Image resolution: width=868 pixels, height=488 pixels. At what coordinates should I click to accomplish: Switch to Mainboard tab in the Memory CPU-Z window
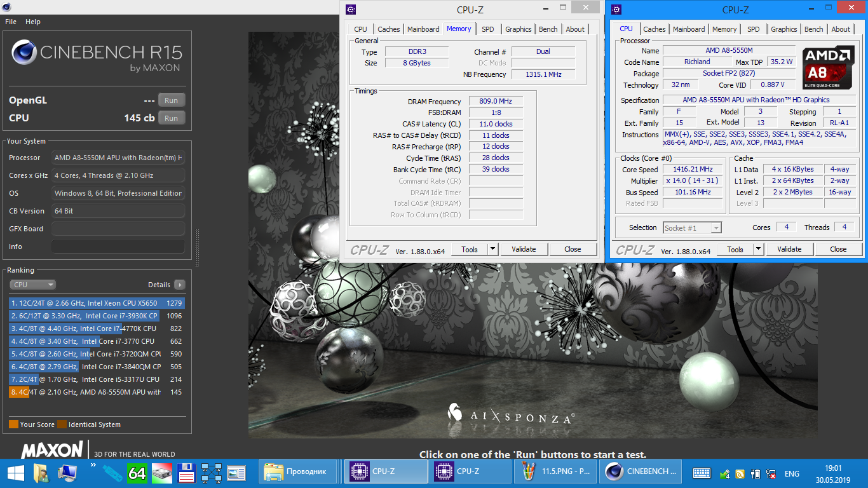click(x=423, y=29)
